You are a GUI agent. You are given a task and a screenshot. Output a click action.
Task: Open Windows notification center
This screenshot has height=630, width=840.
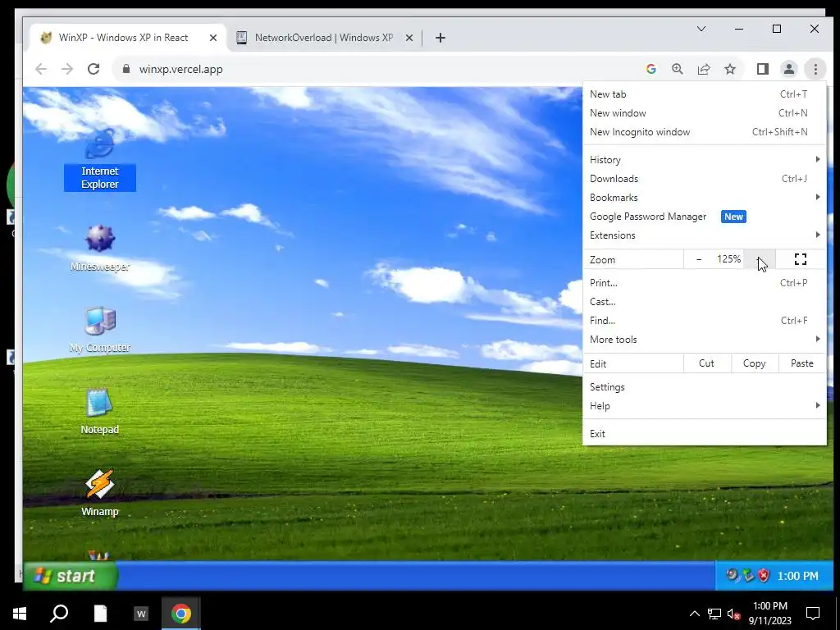813,614
